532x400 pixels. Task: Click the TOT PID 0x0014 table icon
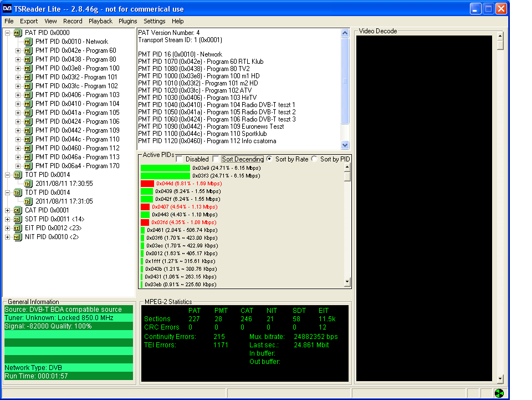[18, 175]
